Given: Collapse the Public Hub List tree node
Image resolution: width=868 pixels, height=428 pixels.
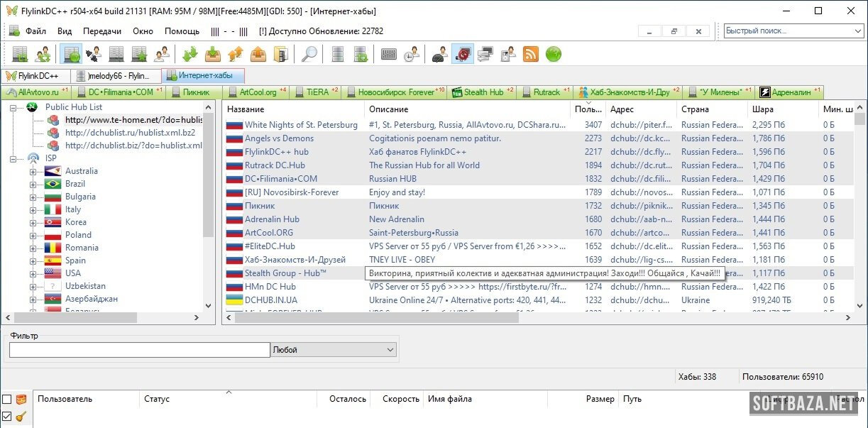Looking at the screenshot, I should click(x=13, y=107).
